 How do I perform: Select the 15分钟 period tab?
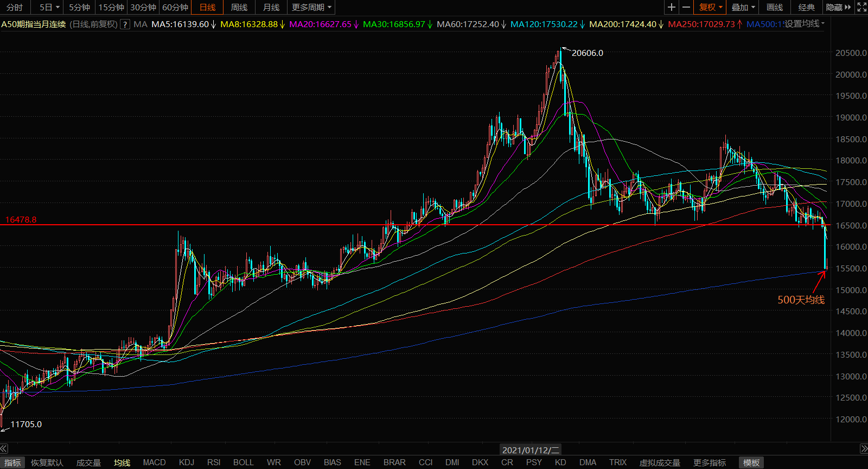[111, 7]
